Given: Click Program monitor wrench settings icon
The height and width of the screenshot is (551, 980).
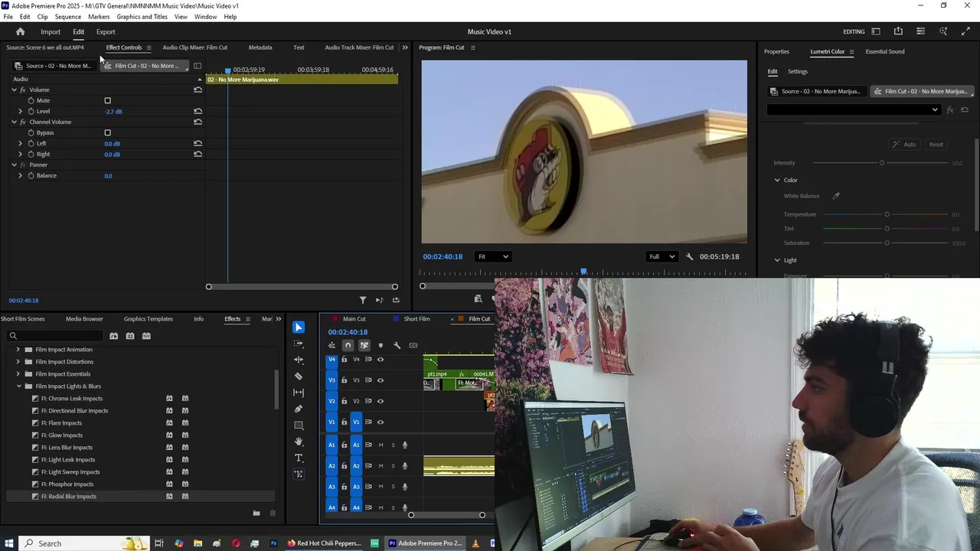Looking at the screenshot, I should pos(689,257).
